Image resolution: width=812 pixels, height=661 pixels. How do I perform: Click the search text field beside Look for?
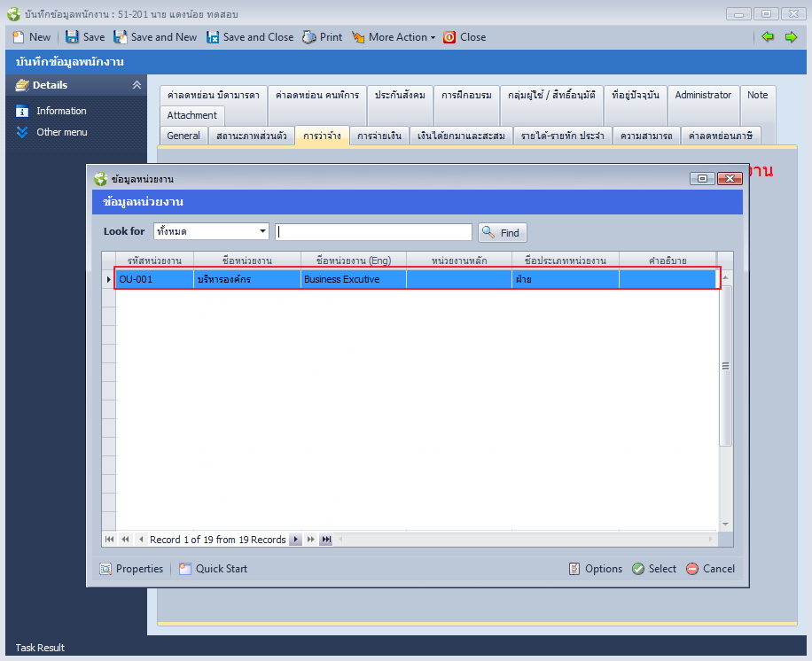(373, 232)
